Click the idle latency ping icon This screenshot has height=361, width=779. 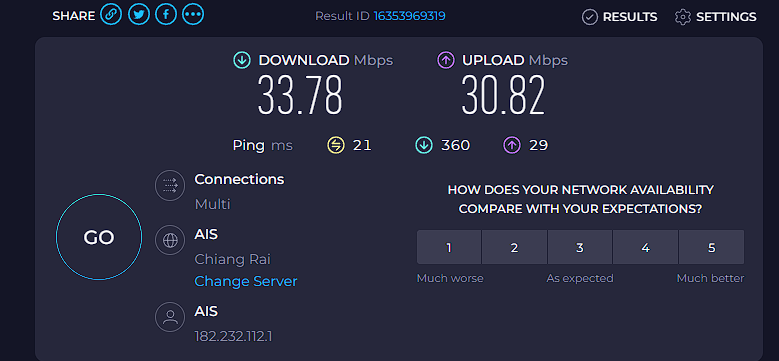pos(336,145)
